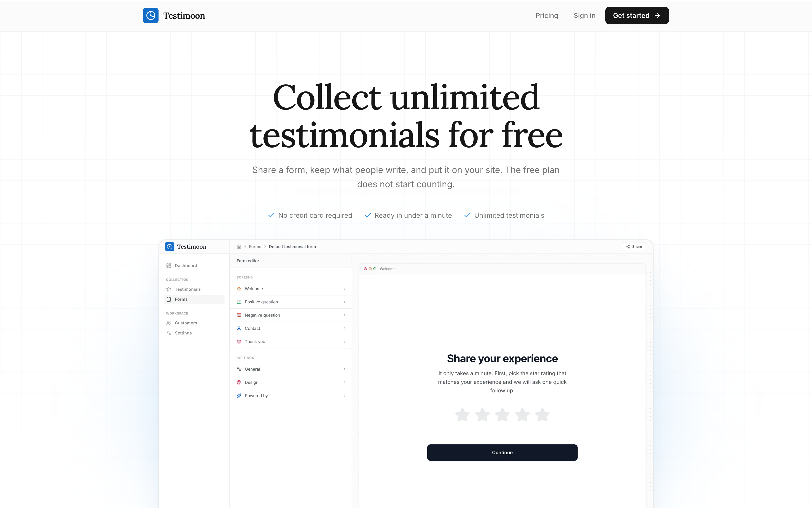Click the Testimoon logo icon in header
The width and height of the screenshot is (812, 508).
click(x=151, y=15)
